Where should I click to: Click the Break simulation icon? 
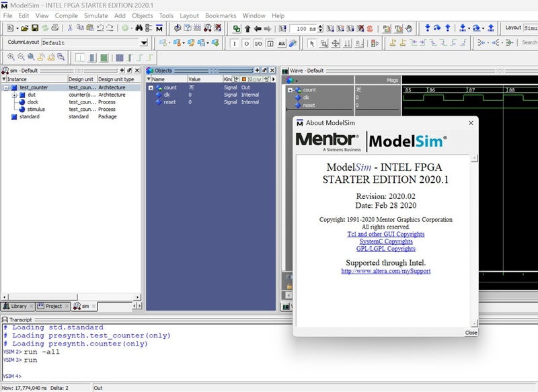[360, 29]
